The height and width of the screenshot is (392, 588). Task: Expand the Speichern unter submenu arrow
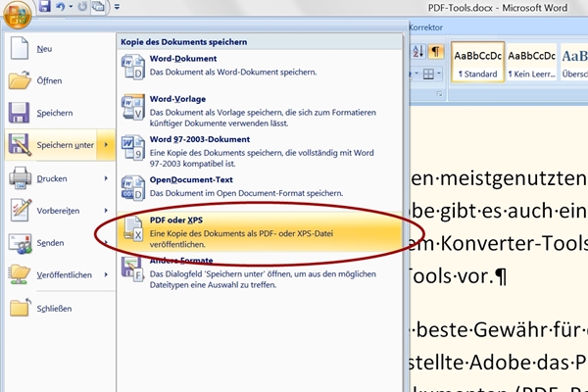106,145
